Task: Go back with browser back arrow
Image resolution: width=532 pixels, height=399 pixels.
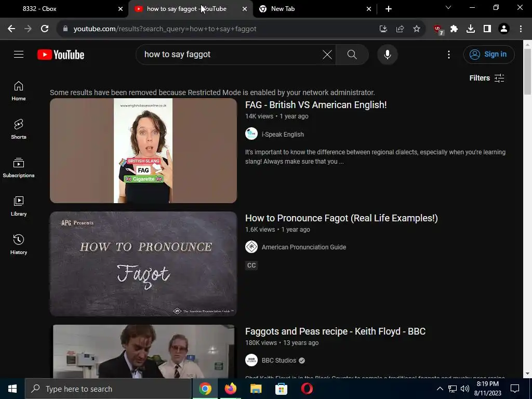Action: (x=11, y=29)
